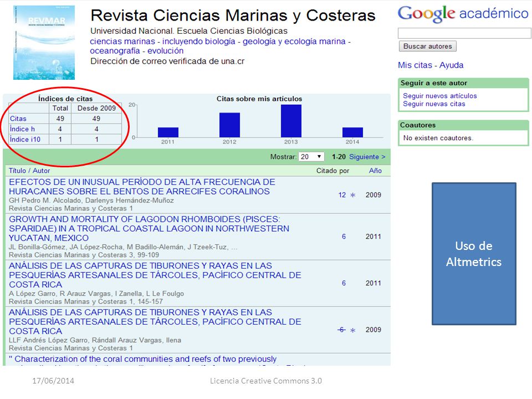Sort by Autor column header

coord(41,171)
